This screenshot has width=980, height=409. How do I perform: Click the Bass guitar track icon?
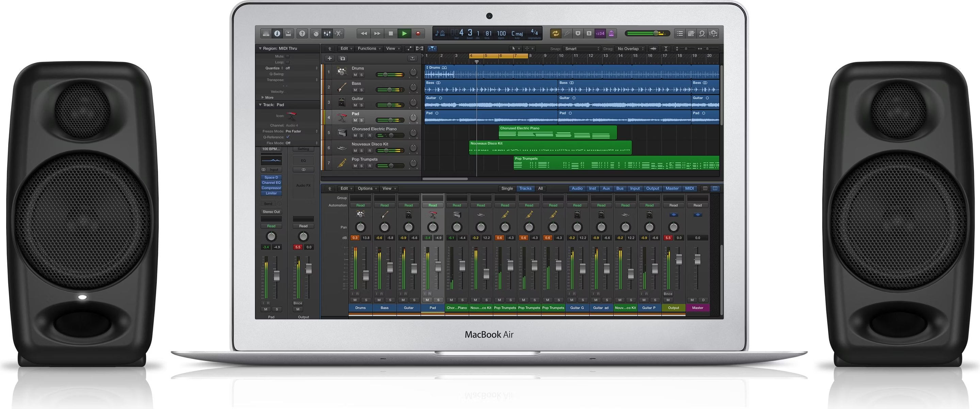click(x=342, y=87)
